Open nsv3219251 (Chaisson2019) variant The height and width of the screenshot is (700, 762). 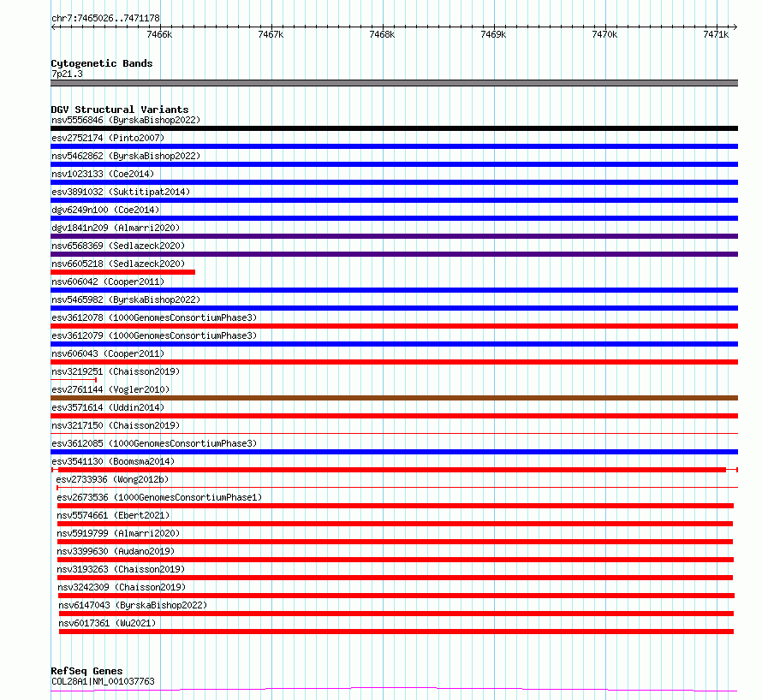coord(116,371)
